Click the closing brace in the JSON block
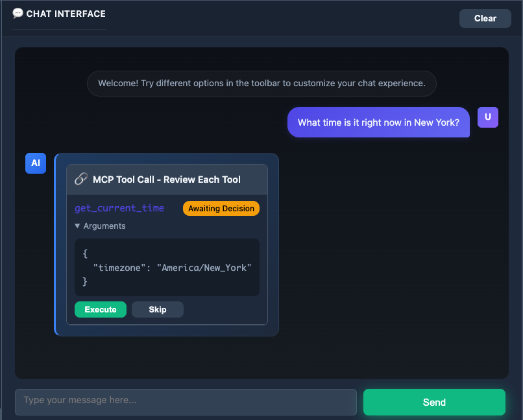Screen dimensions: 523x420 (85, 282)
